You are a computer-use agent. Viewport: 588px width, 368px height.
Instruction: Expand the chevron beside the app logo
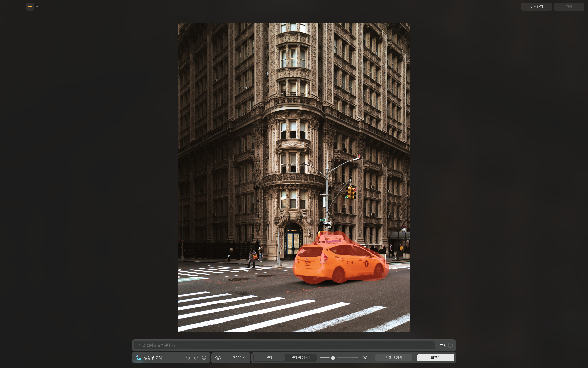pos(37,7)
